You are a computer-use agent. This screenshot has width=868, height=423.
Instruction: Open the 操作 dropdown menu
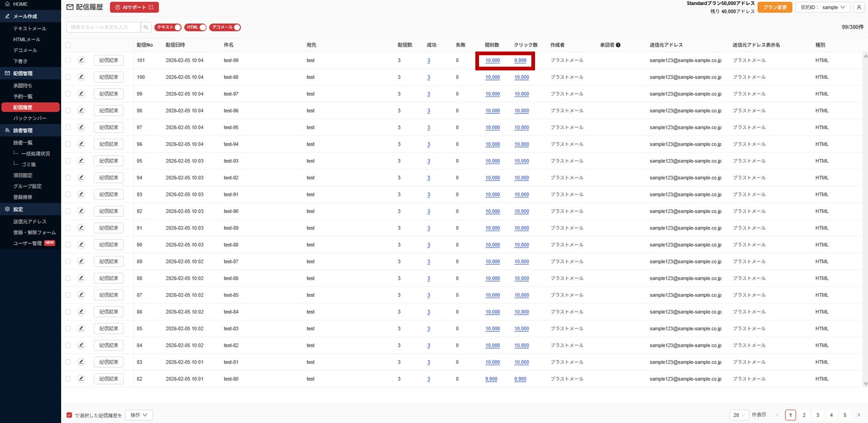(139, 415)
